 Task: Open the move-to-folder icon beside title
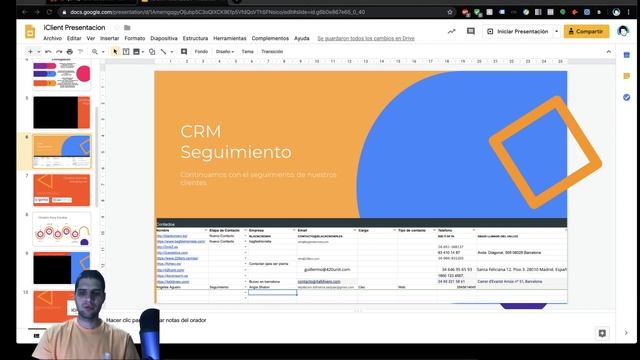[x=127, y=28]
